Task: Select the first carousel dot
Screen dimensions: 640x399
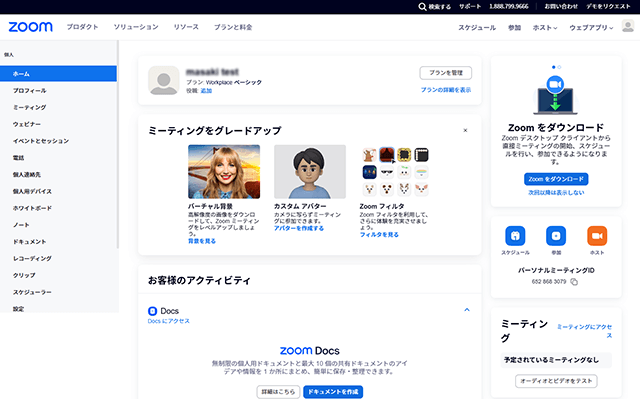Action: [x=553, y=67]
